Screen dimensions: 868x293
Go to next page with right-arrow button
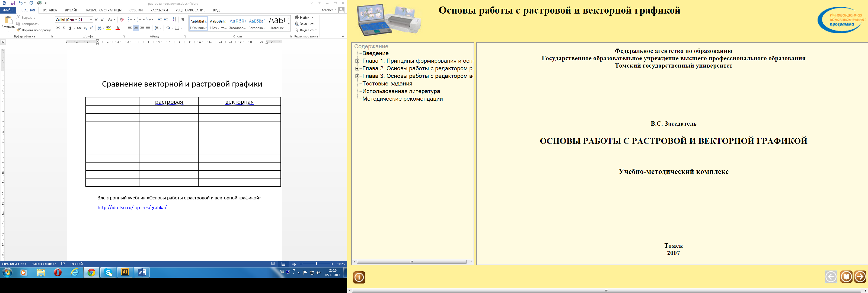click(860, 277)
